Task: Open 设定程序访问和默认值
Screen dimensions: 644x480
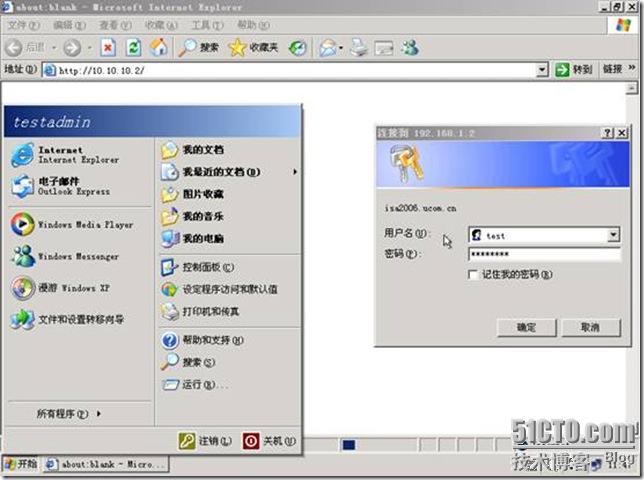Action: pos(228,289)
